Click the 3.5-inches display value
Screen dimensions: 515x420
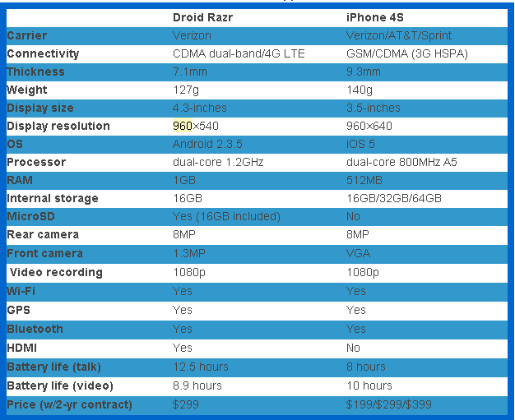[x=373, y=108]
